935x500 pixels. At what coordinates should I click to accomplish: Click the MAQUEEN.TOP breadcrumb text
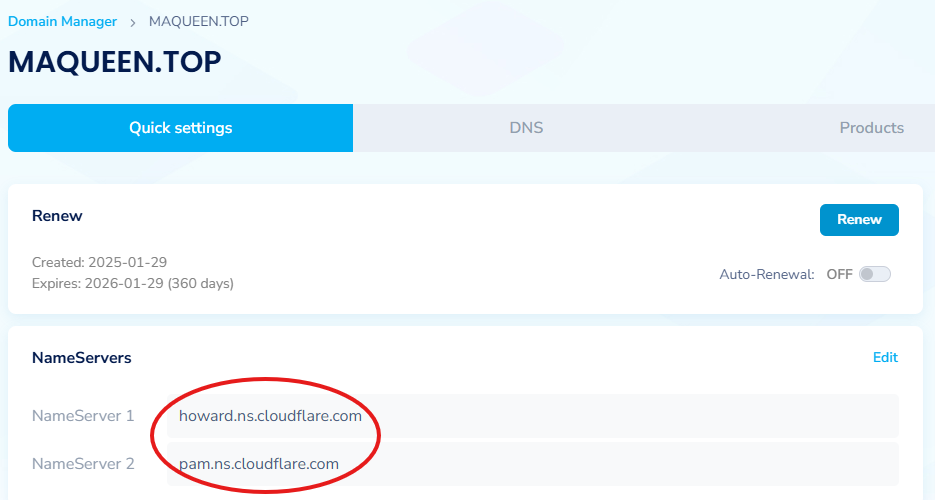[199, 21]
